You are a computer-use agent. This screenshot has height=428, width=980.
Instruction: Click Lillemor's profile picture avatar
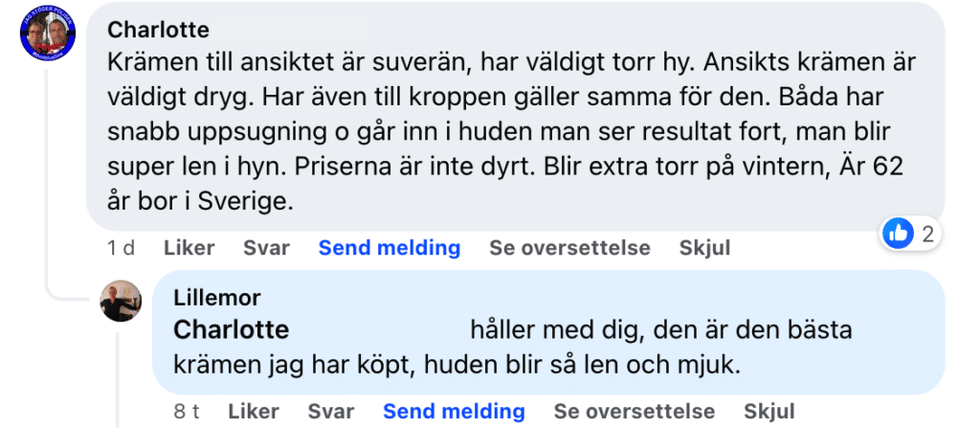(x=122, y=301)
